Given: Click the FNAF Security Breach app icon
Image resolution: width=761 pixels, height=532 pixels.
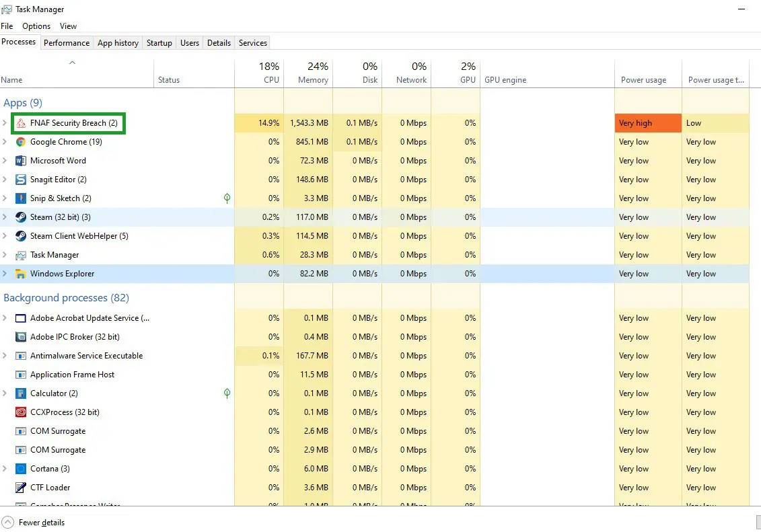Looking at the screenshot, I should (x=20, y=123).
